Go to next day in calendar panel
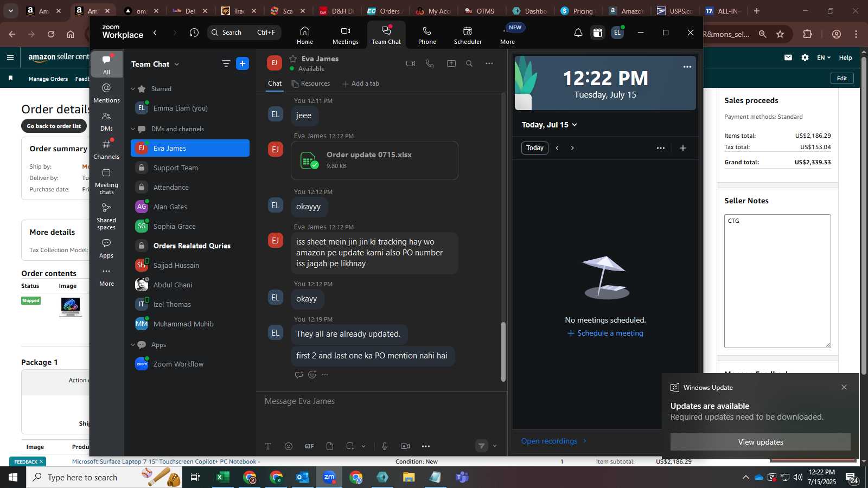This screenshot has width=868, height=488. pyautogui.click(x=572, y=148)
